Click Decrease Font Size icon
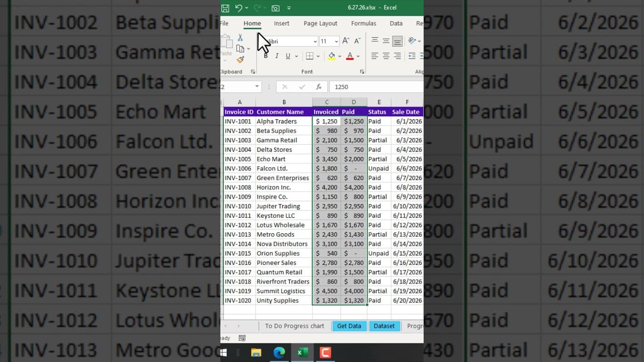Screen dimensions: 644x362 pyautogui.click(x=357, y=41)
